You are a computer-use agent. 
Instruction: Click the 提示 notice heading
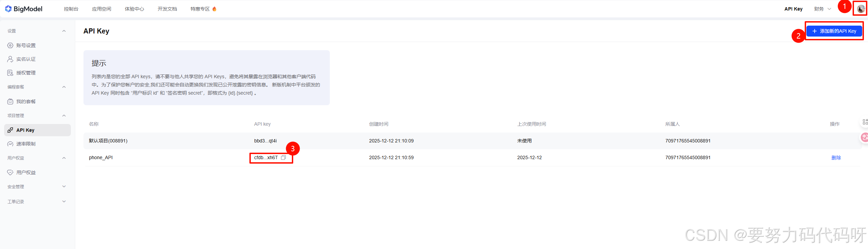[99, 63]
